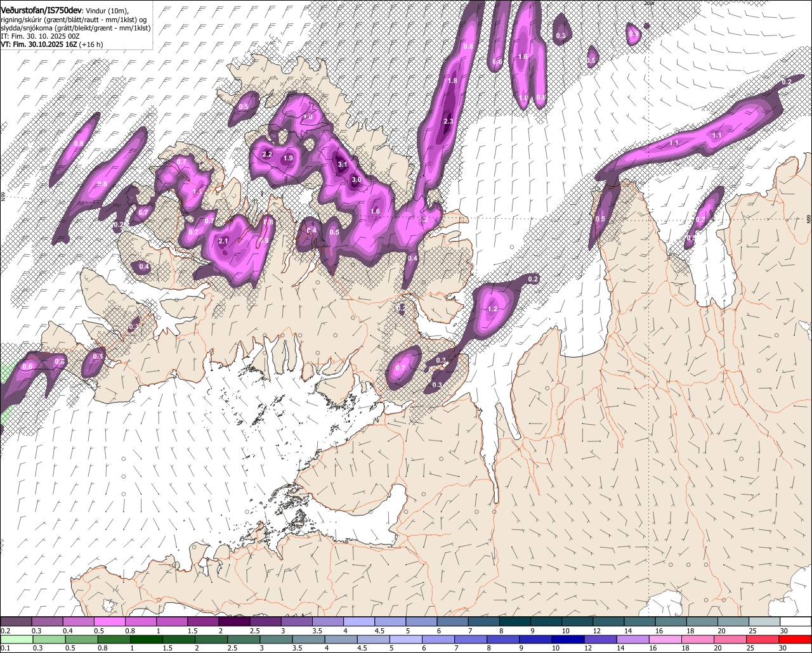Click the 3.5 label under the lower legend bar
The height and width of the screenshot is (653, 812).
tap(297, 648)
